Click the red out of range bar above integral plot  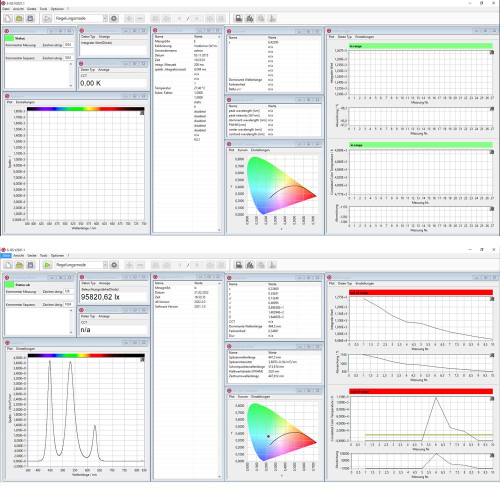coord(421,292)
